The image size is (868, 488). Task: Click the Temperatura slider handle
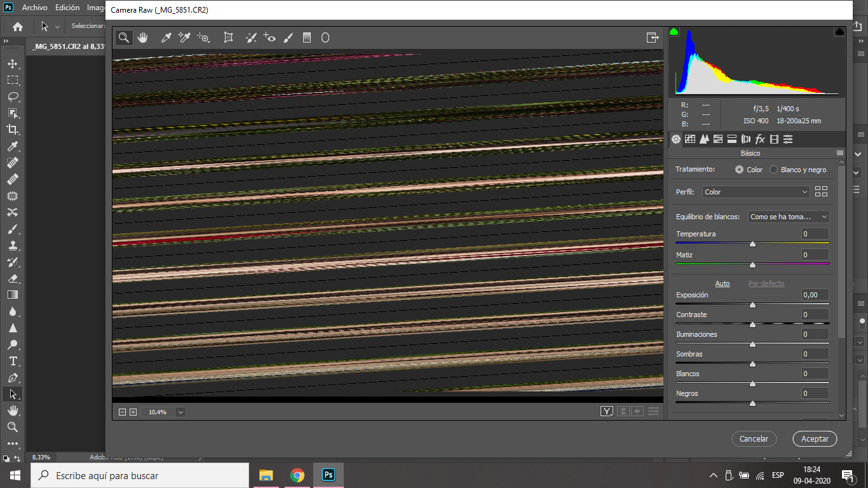(752, 244)
